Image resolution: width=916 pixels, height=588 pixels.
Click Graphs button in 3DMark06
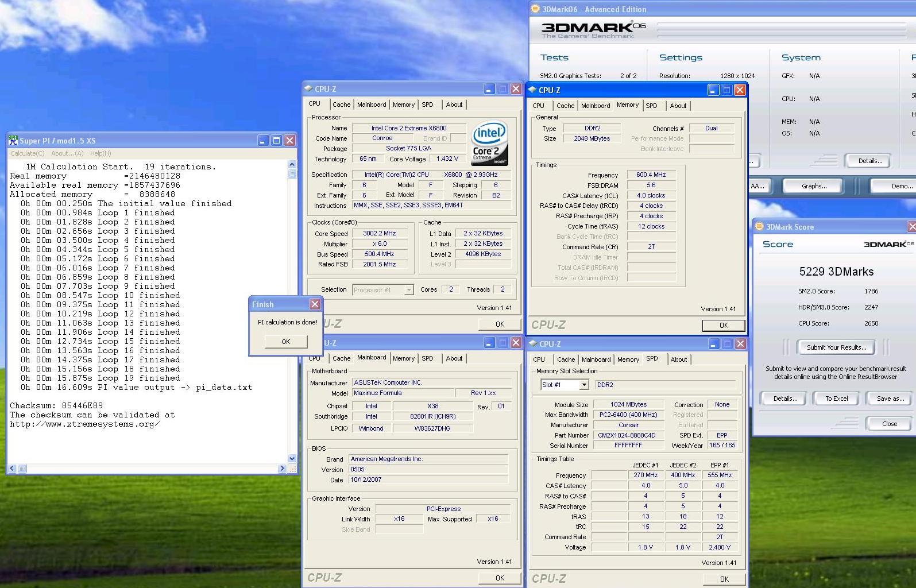814,186
